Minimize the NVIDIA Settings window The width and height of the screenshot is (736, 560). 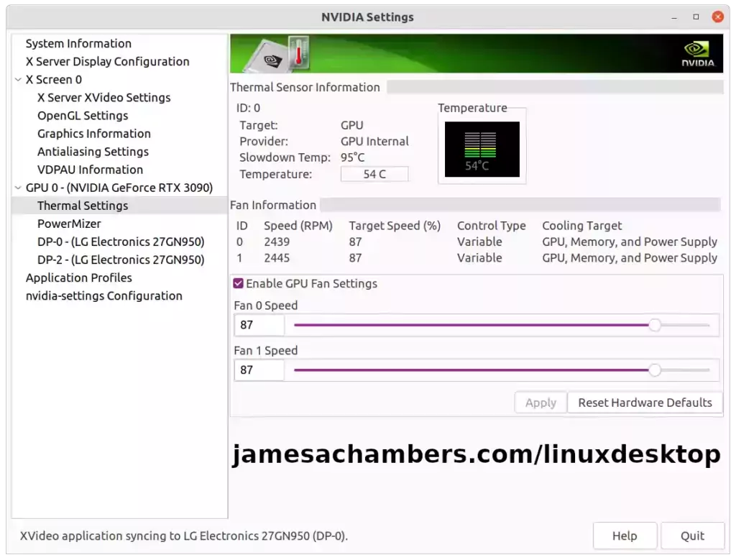click(x=674, y=17)
